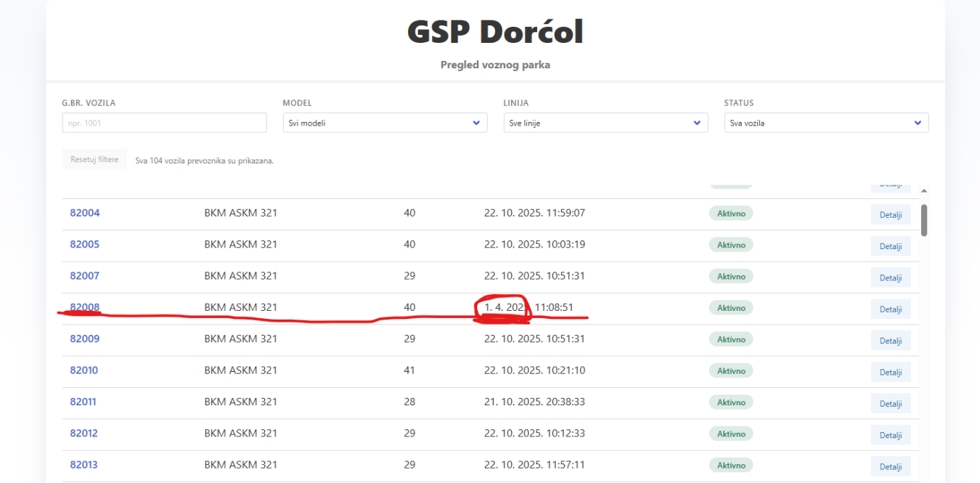Click vehicle 82010 link
Image resolution: width=980 pixels, height=483 pixels.
(x=84, y=370)
